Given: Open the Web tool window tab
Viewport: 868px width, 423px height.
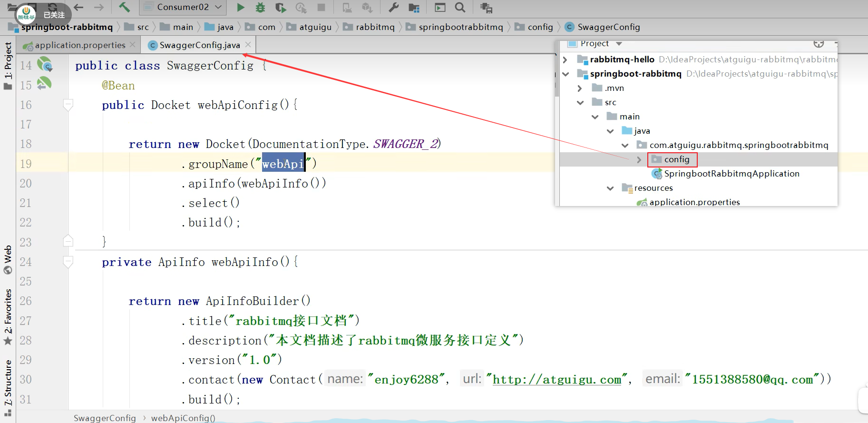Looking at the screenshot, I should tap(8, 260).
